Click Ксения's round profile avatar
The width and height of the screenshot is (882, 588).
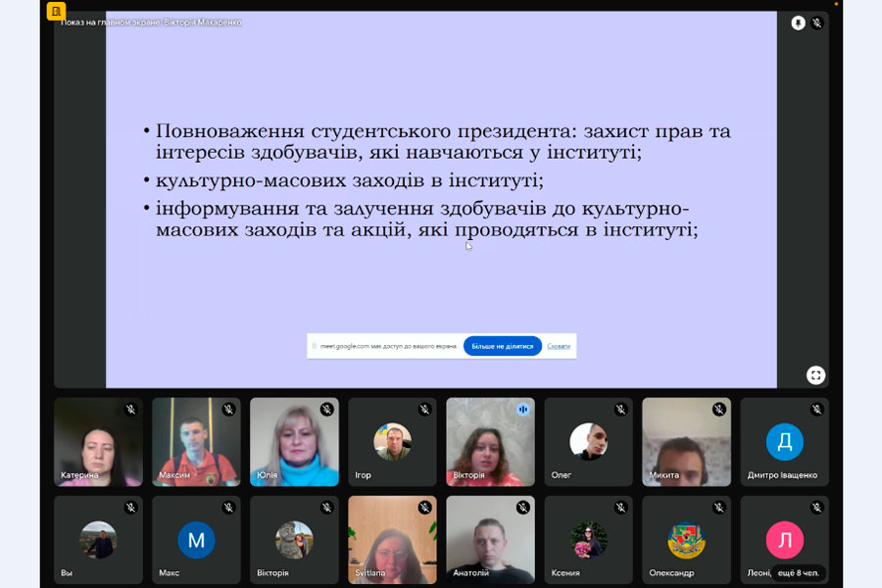pyautogui.click(x=588, y=540)
